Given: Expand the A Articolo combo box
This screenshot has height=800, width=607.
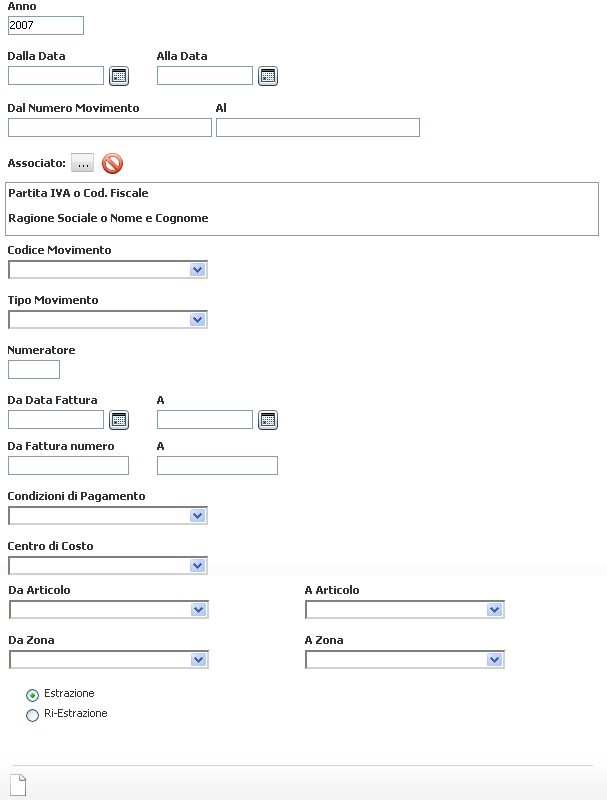Looking at the screenshot, I should pyautogui.click(x=404, y=609).
